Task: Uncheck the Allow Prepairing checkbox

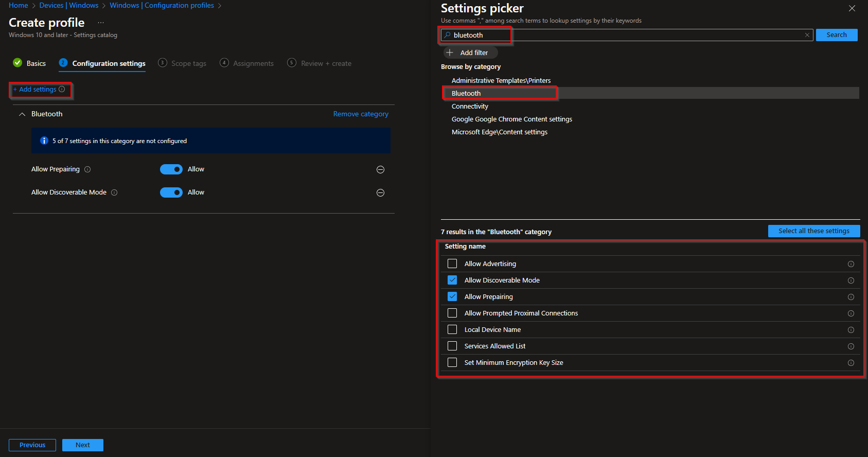Action: pyautogui.click(x=452, y=296)
